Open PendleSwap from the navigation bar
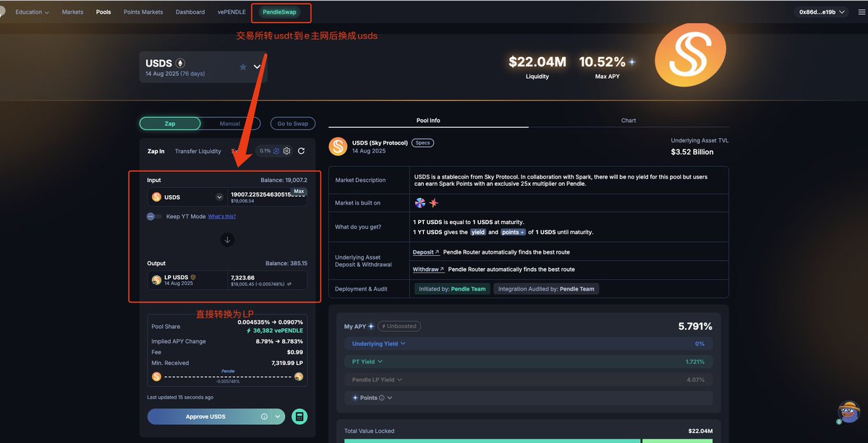 click(279, 12)
